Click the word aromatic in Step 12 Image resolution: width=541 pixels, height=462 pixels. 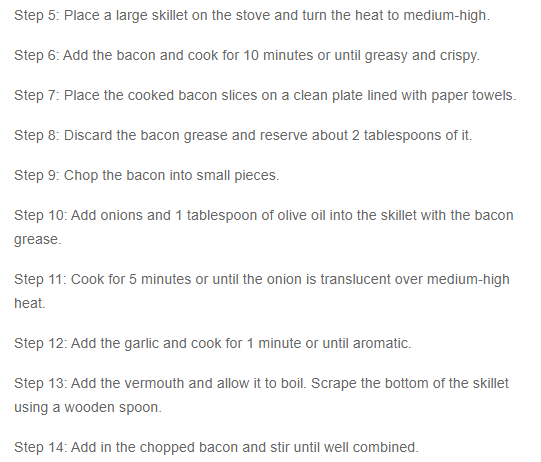[x=382, y=344]
